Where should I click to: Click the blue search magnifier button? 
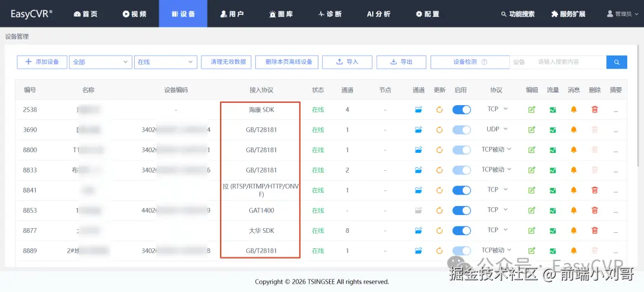click(617, 62)
